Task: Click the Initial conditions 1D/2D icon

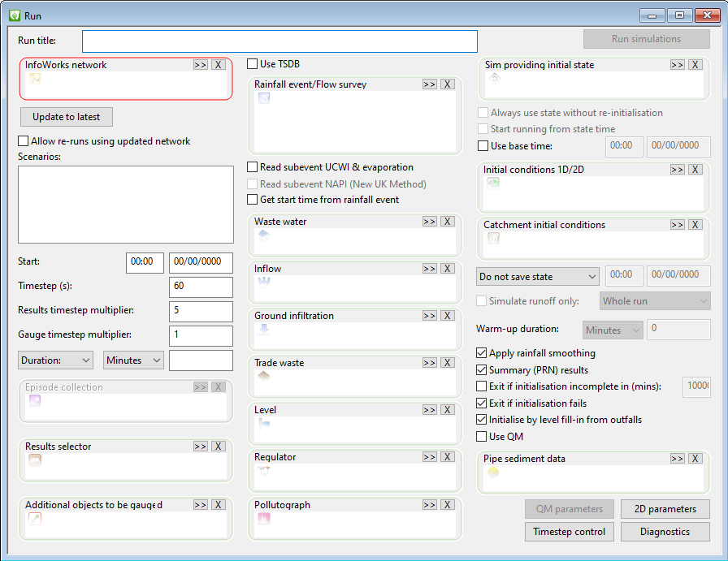Action: [x=493, y=183]
